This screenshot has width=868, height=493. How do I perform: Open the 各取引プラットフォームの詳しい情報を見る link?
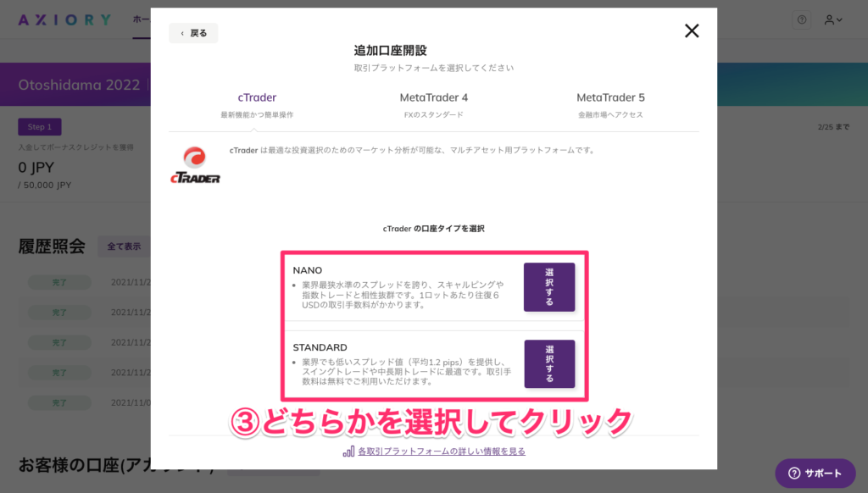point(442,451)
